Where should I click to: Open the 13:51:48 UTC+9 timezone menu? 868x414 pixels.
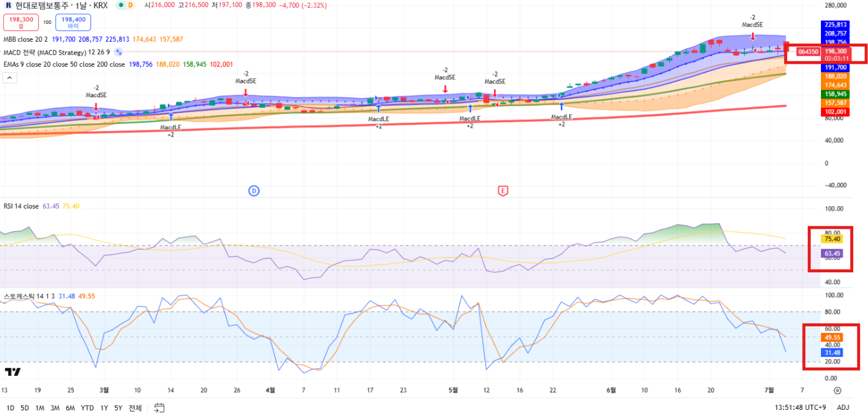pos(800,407)
